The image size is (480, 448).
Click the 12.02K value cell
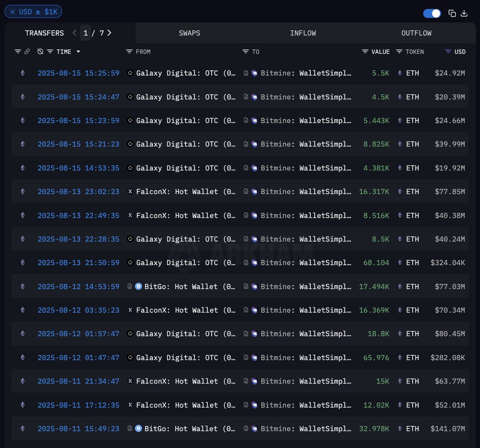[376, 405]
